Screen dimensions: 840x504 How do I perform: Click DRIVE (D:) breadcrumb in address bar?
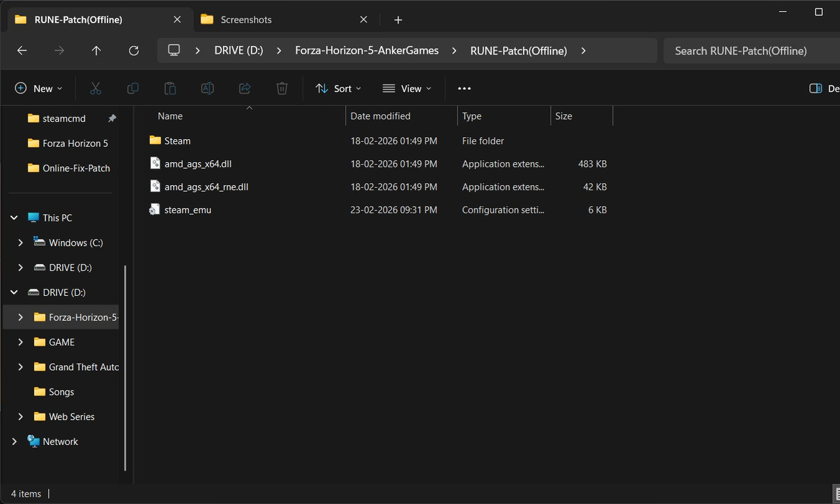(x=239, y=51)
